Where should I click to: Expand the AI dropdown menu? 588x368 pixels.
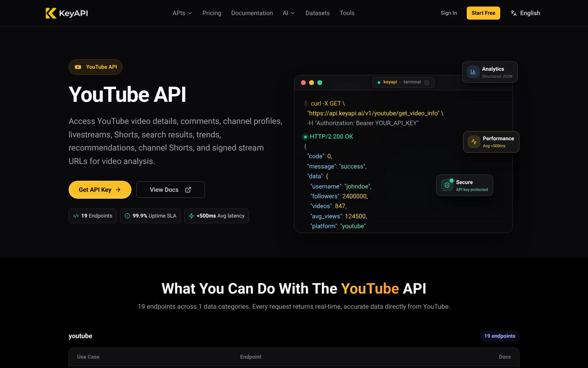289,13
